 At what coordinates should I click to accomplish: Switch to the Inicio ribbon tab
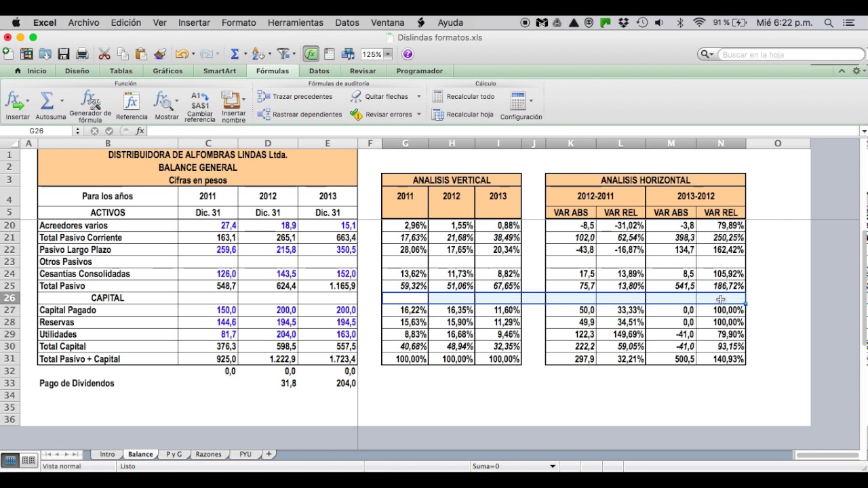tap(31, 70)
